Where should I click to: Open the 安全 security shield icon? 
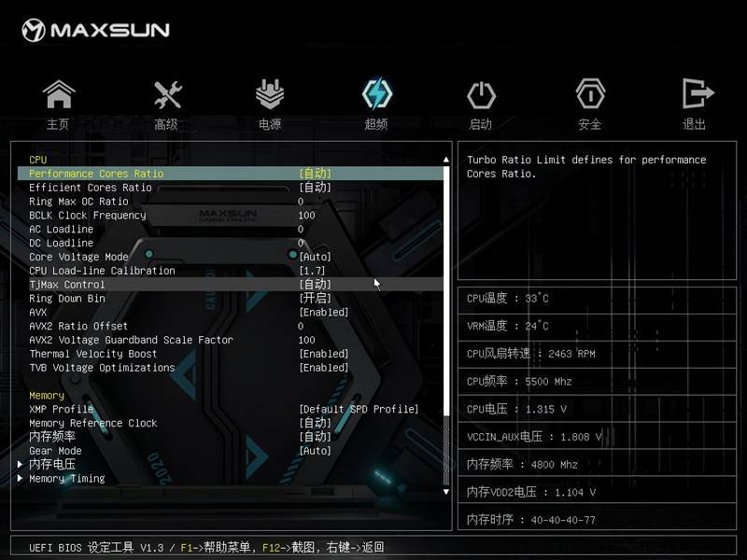(x=590, y=94)
